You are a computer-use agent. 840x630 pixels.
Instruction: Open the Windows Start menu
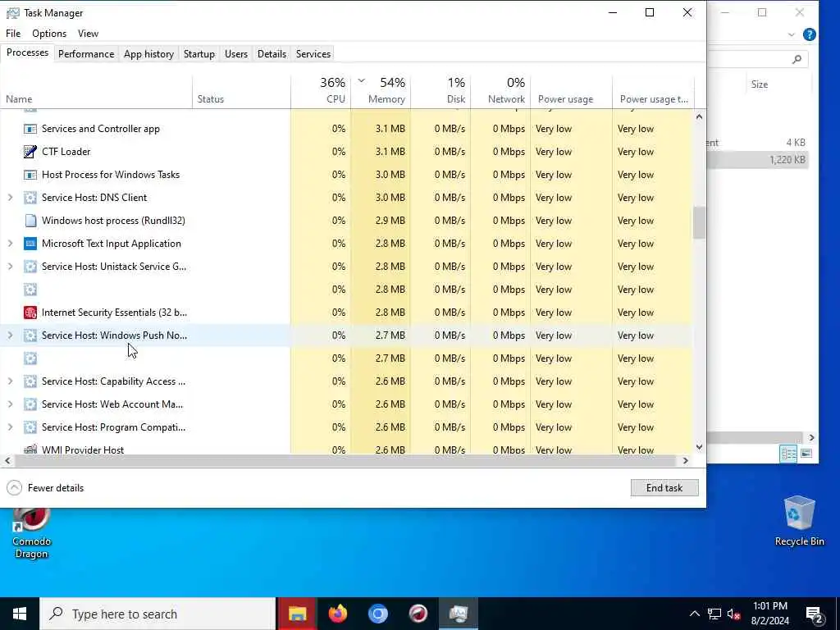tap(20, 614)
